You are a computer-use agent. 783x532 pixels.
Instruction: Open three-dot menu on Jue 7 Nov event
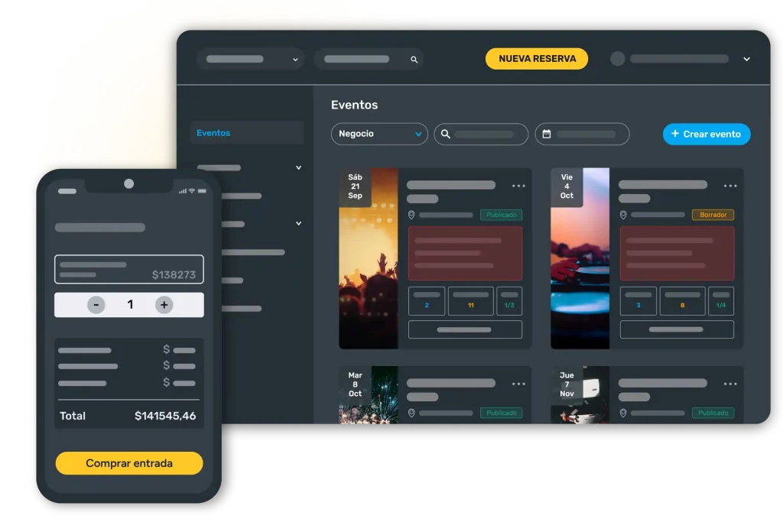(x=730, y=384)
